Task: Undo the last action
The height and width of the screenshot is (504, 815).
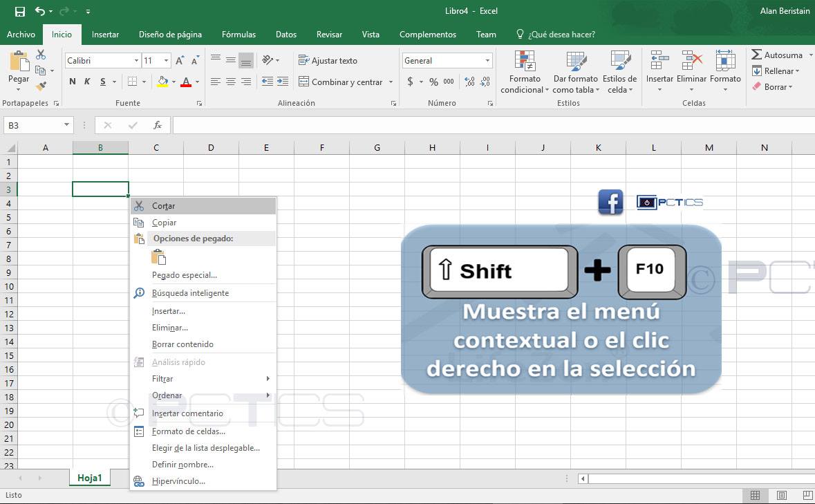Action: point(40,11)
